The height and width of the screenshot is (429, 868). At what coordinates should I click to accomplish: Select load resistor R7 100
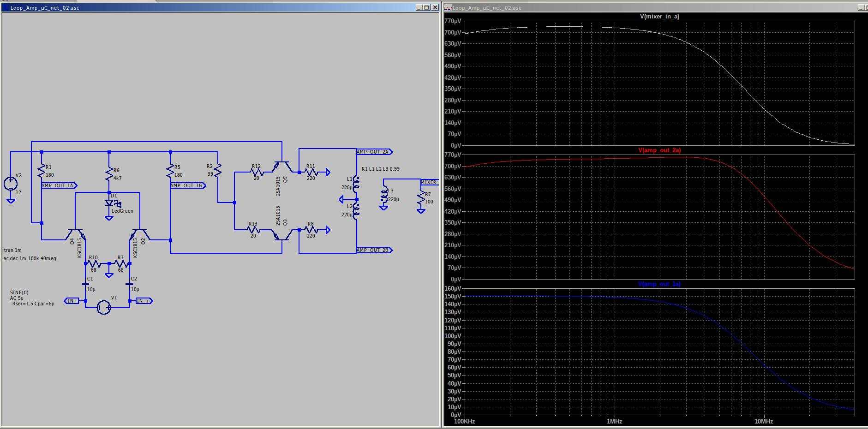point(421,198)
